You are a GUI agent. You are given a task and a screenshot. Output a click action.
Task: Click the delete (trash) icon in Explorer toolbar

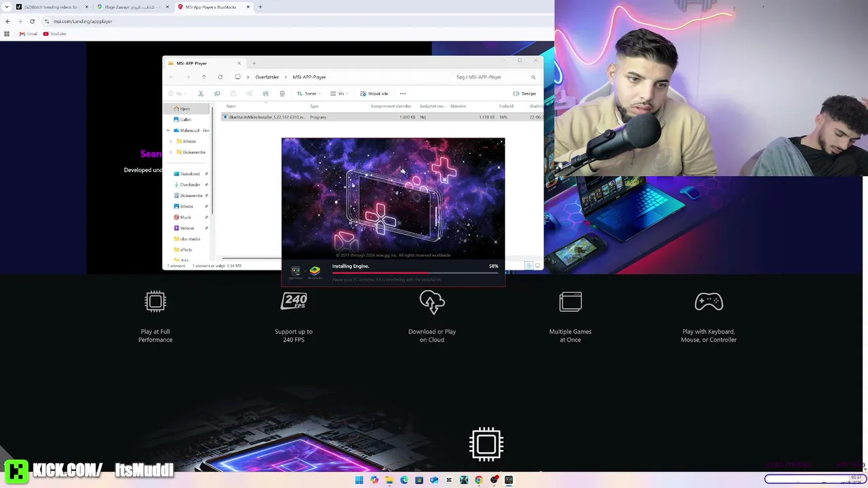[x=282, y=94]
